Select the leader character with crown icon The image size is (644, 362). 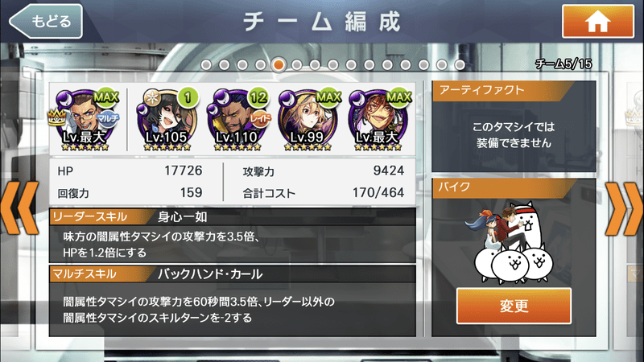click(x=86, y=119)
